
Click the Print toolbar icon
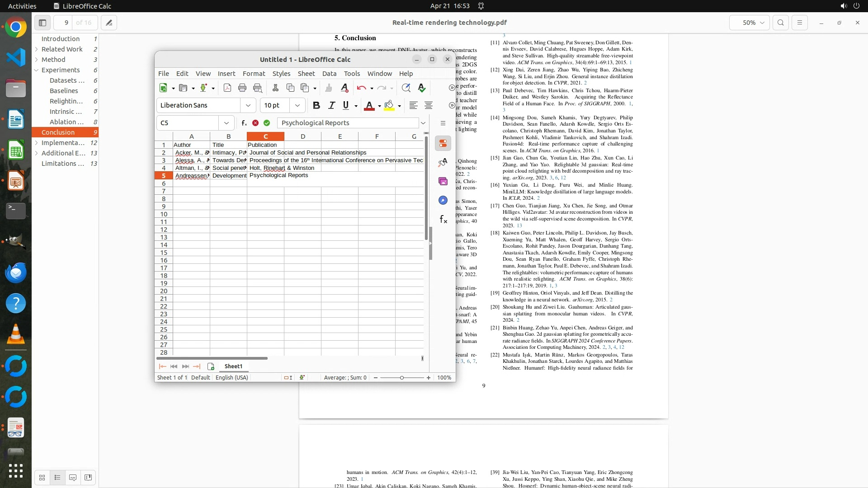tap(242, 88)
